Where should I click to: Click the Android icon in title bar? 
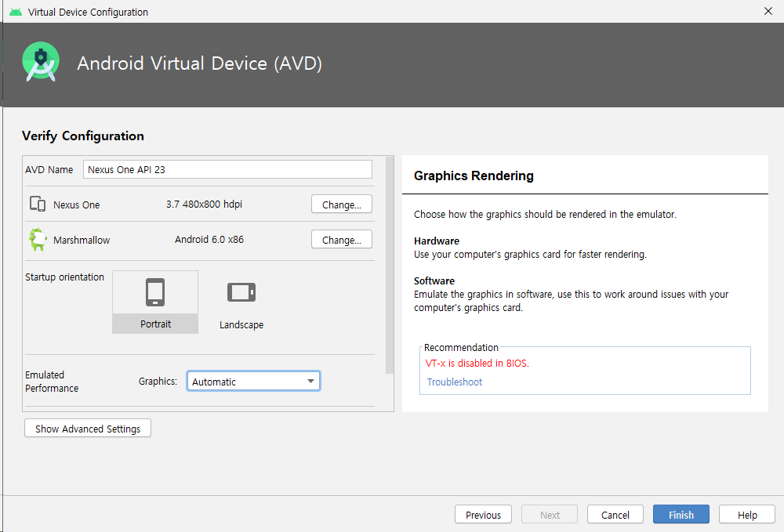coord(15,12)
